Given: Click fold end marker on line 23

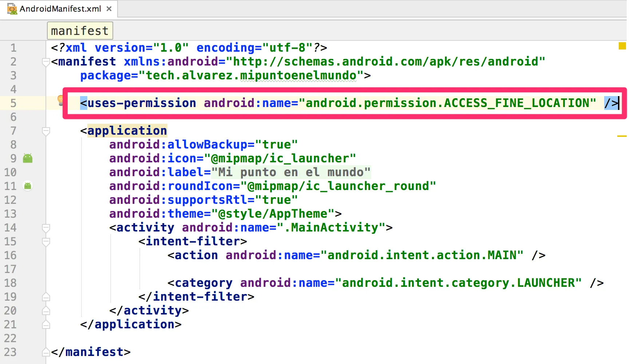Looking at the screenshot, I should (x=46, y=352).
